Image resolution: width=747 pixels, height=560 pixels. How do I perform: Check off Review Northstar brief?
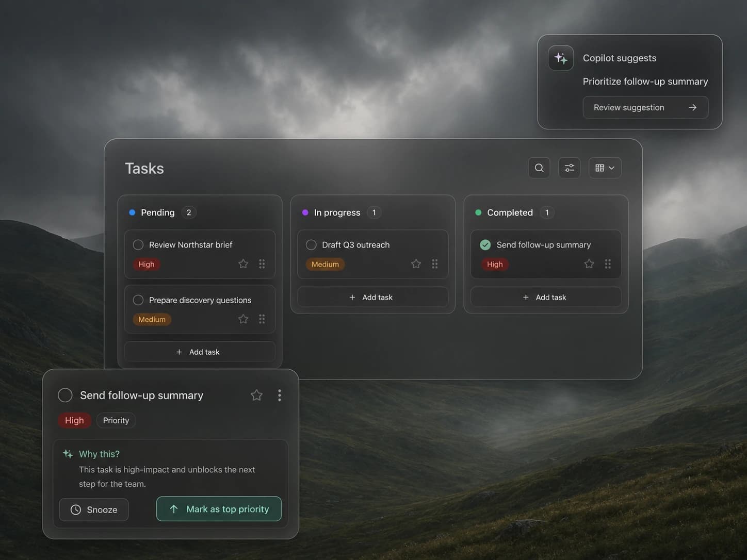pyautogui.click(x=138, y=245)
